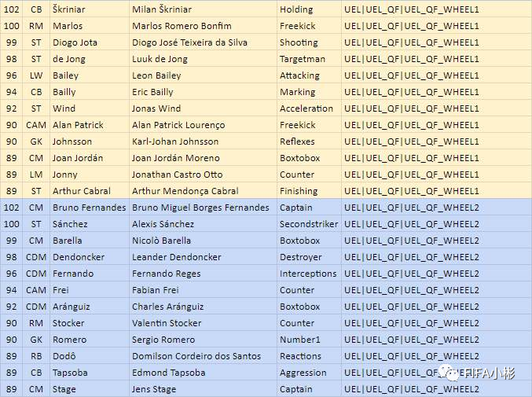Click the Secondstriker trait cell
532x397 pixels.
pyautogui.click(x=309, y=224)
